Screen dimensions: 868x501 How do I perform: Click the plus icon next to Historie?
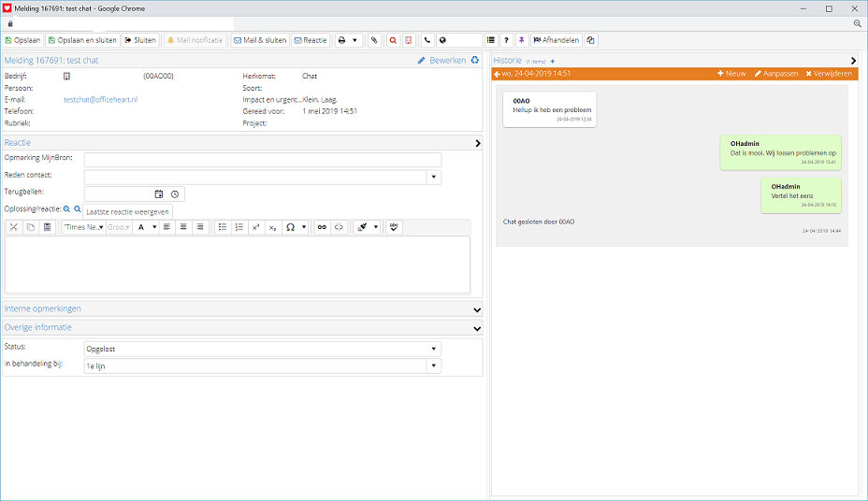point(553,62)
